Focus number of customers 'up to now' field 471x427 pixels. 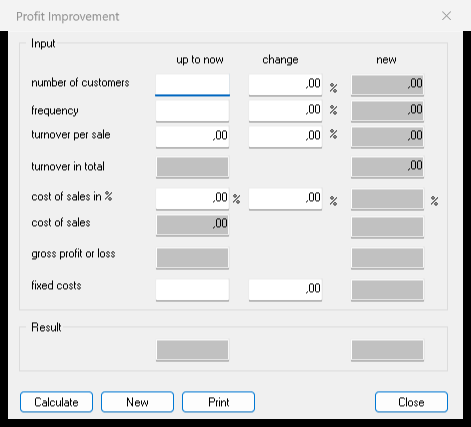(192, 85)
